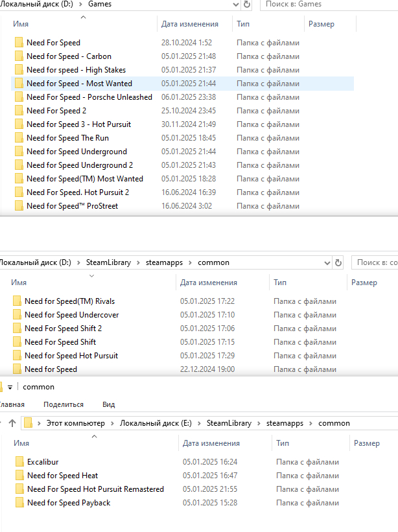Screen dimensions: 398x532
Task: Click folder icon of Need For Speed - Porsche Unleashed
Action: point(19,97)
